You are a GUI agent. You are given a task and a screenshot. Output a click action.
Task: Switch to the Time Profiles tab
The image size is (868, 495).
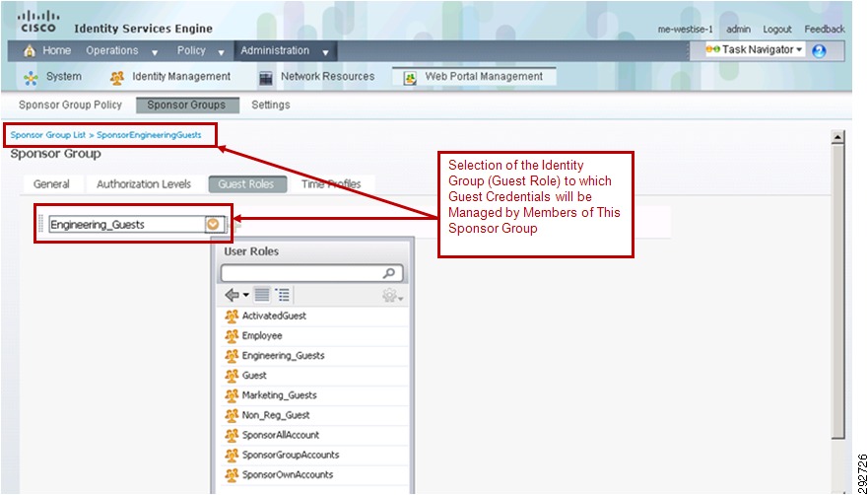point(331,184)
